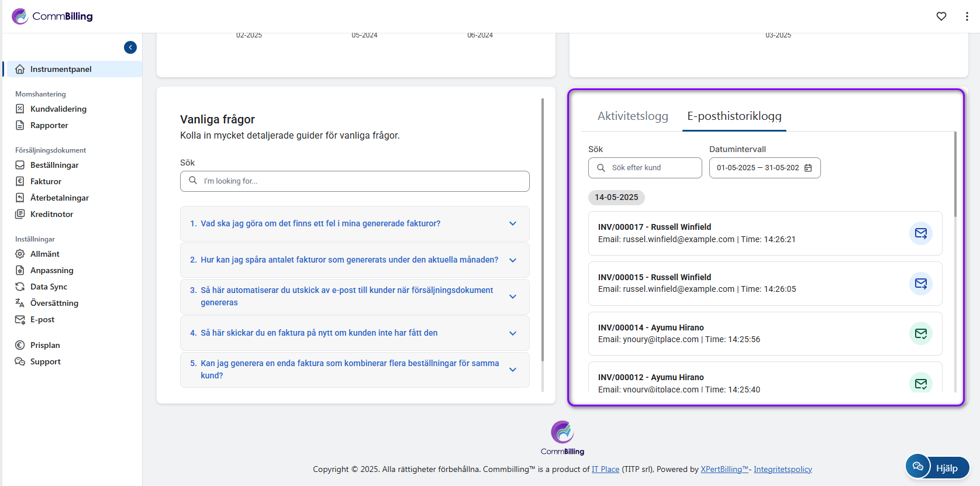980x486 pixels.
Task: Click the email icon for INV/000017
Action: coord(920,233)
